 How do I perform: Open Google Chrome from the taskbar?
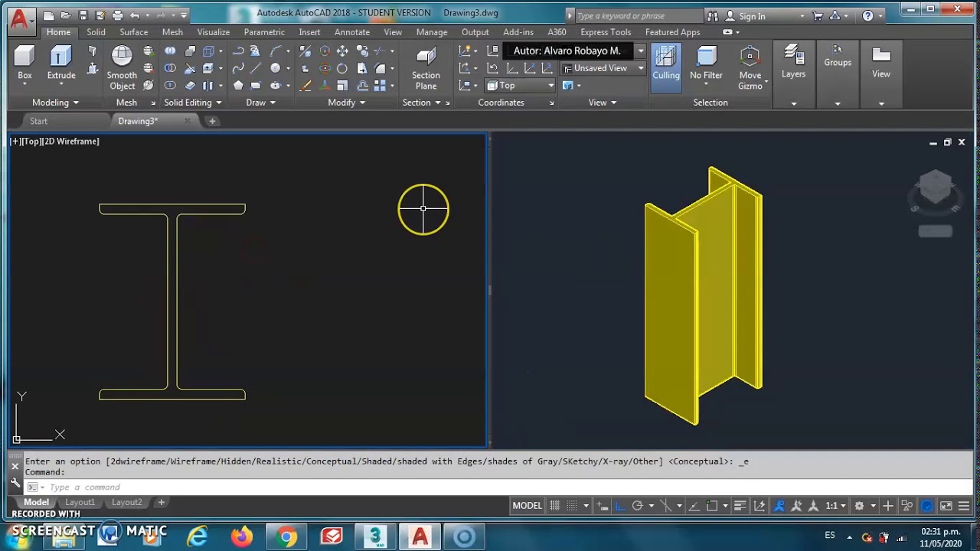tap(286, 536)
